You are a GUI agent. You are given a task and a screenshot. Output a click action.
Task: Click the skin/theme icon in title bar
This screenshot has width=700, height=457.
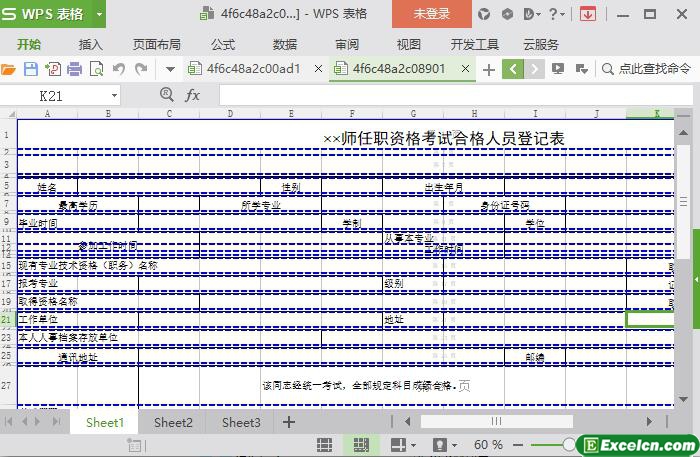[x=484, y=14]
